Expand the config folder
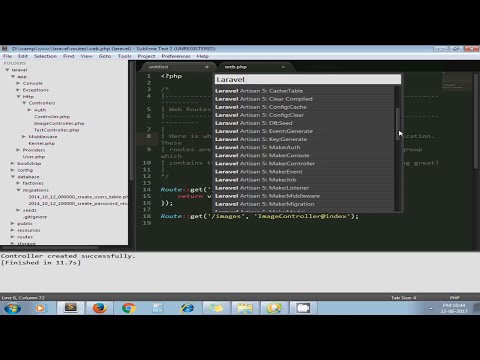This screenshot has width=480, height=360. [13, 170]
